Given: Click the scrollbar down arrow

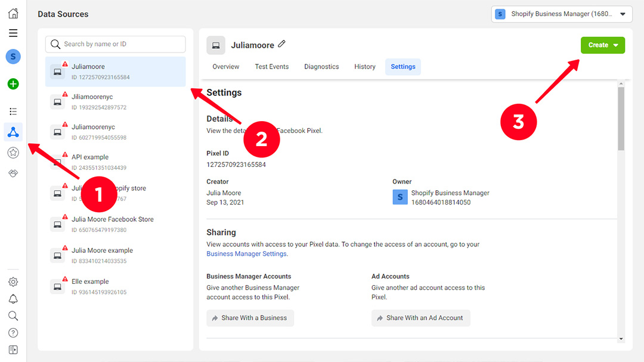Looking at the screenshot, I should click(621, 339).
